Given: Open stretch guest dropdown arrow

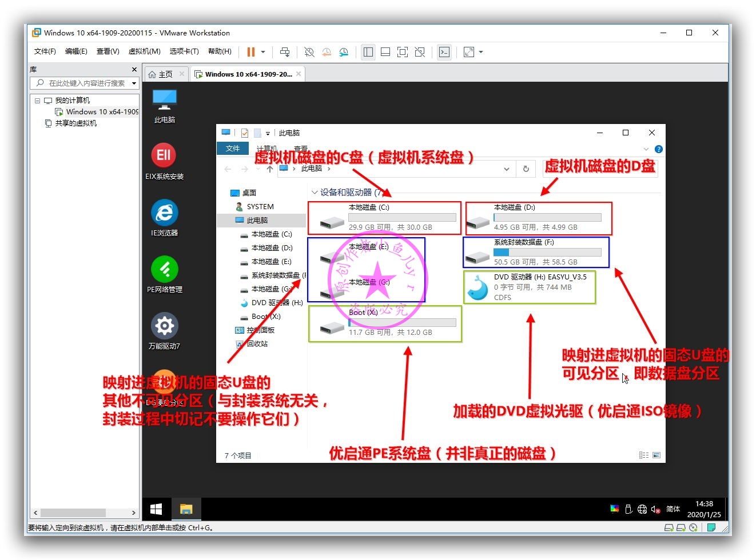Looking at the screenshot, I should coord(481,52).
